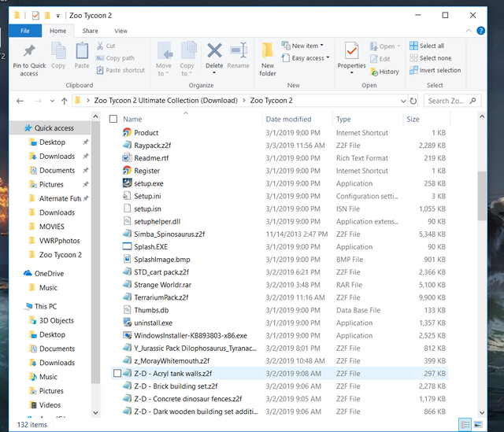Open the Open button dropdown arrow

click(x=399, y=46)
